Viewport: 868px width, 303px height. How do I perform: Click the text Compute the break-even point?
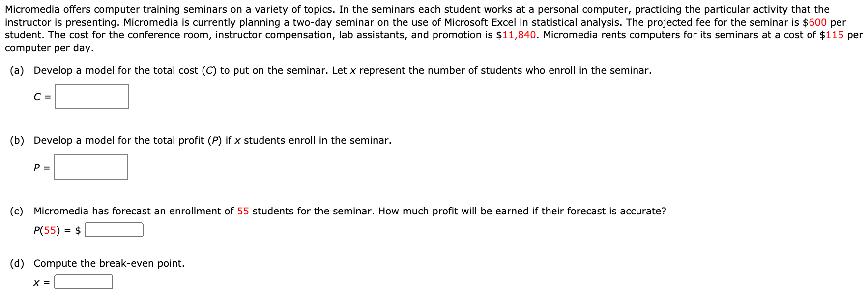click(109, 263)
